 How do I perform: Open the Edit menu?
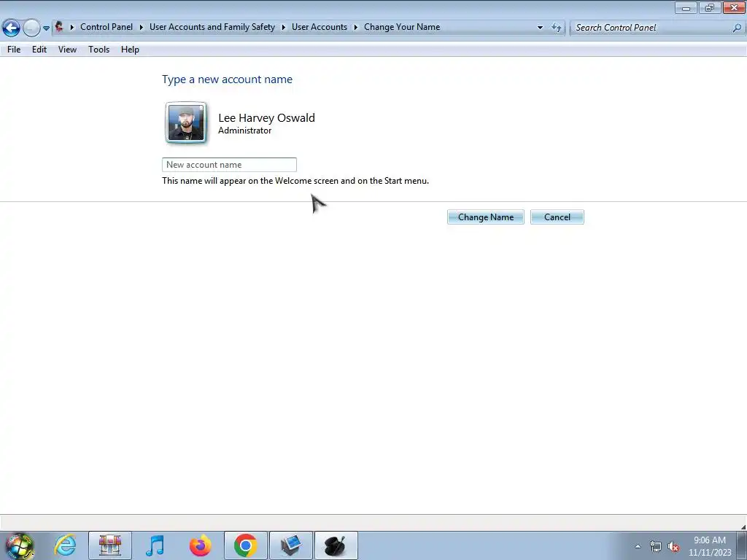(39, 50)
